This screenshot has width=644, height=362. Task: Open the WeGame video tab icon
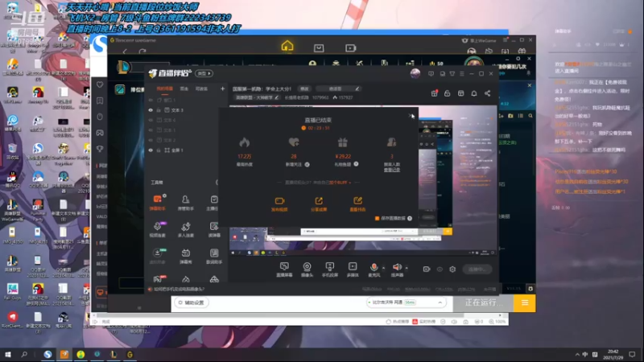[350, 48]
